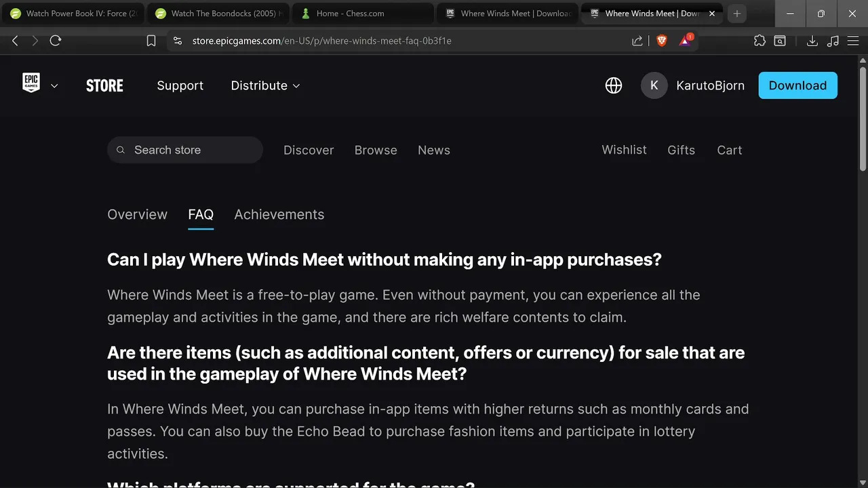Click the page vertical scrollbar
868x488 pixels.
pyautogui.click(x=863, y=119)
